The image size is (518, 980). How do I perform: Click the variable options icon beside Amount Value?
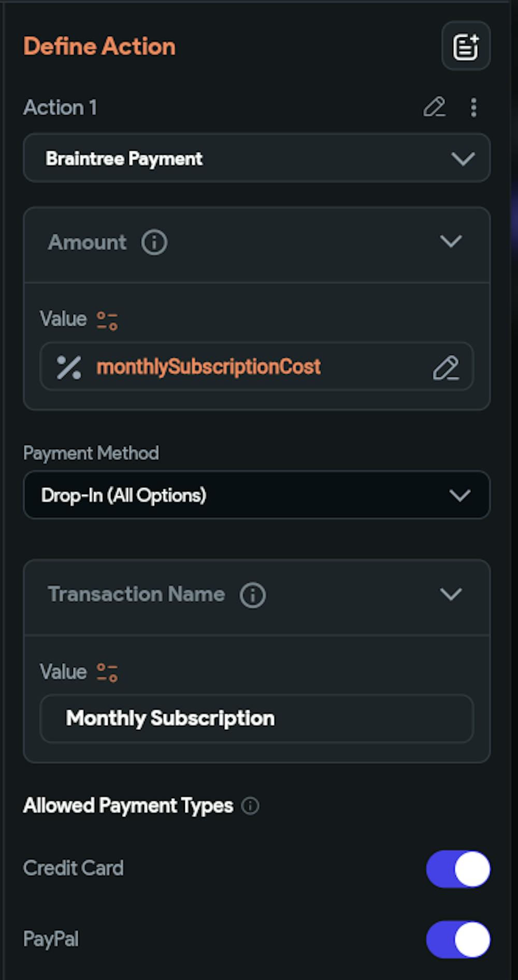pos(107,320)
